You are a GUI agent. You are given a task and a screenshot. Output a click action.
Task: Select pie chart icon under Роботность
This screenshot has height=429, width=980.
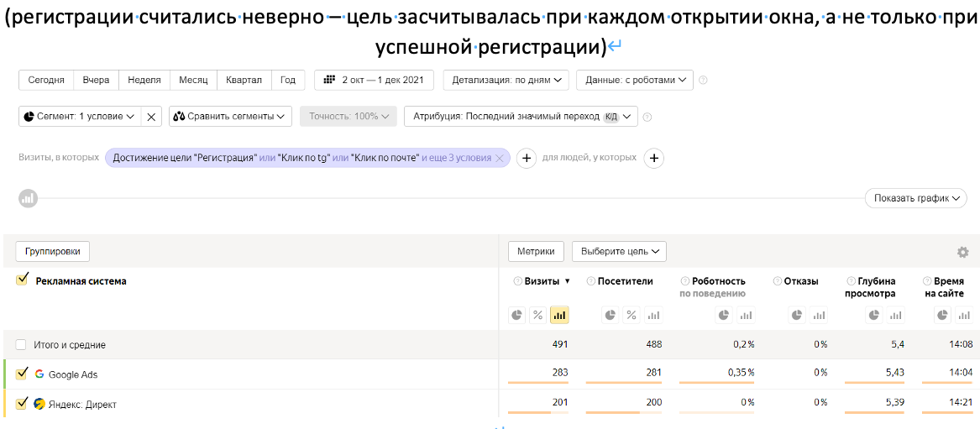click(725, 316)
